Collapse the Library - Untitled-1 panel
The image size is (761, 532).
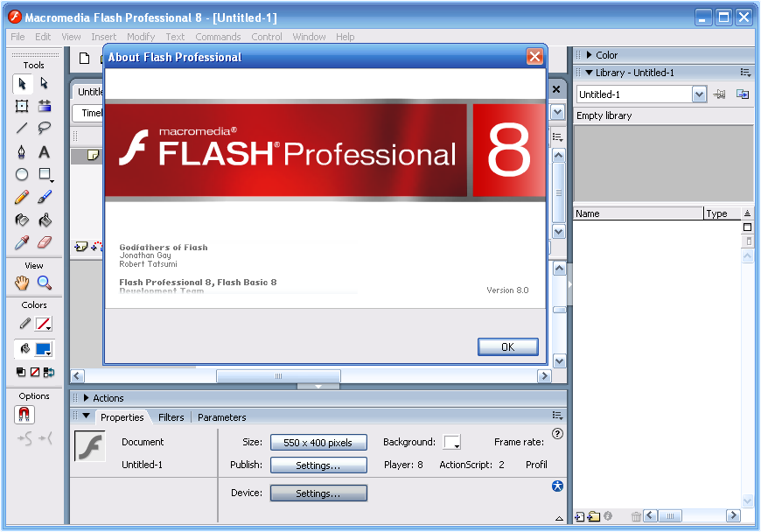pos(590,73)
